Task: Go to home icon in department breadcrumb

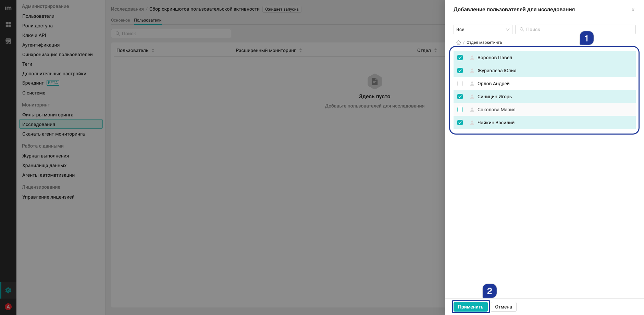Action: (x=458, y=42)
